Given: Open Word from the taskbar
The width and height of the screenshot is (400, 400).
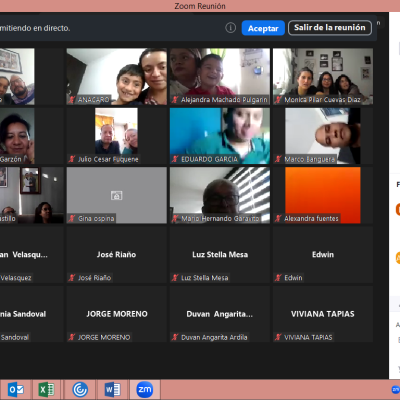Looking at the screenshot, I should click(x=113, y=389).
